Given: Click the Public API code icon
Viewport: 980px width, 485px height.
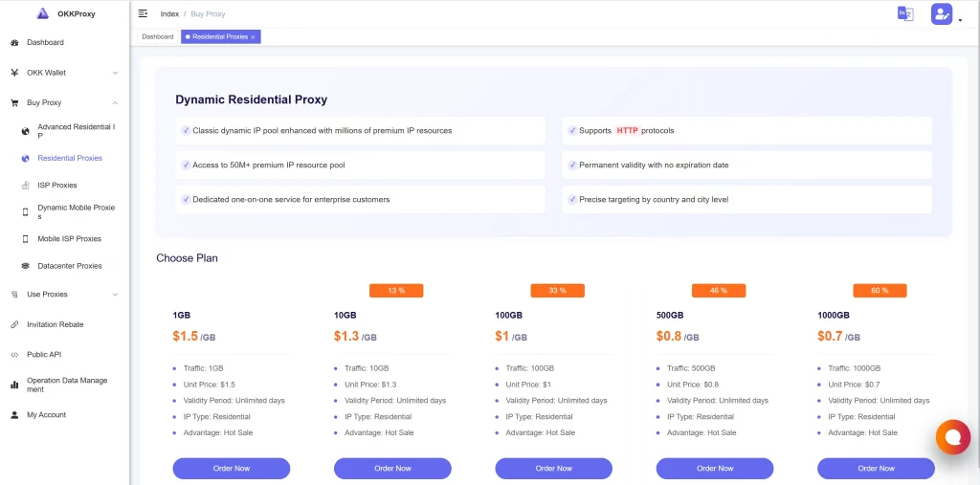Looking at the screenshot, I should tap(14, 355).
